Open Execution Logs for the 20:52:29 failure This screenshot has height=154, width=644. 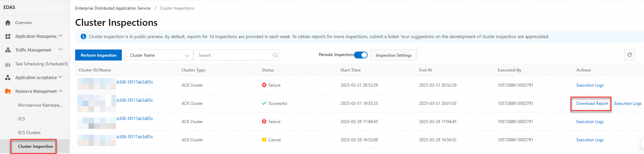(590, 85)
